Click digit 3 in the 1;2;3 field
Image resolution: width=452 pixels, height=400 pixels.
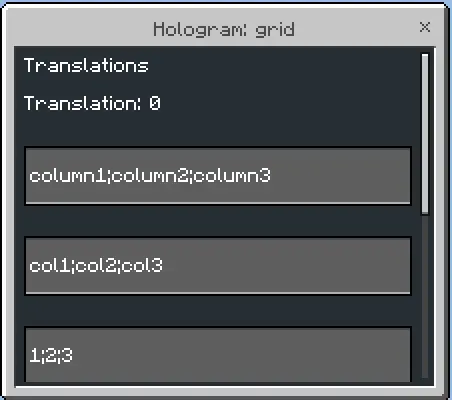[67, 355]
